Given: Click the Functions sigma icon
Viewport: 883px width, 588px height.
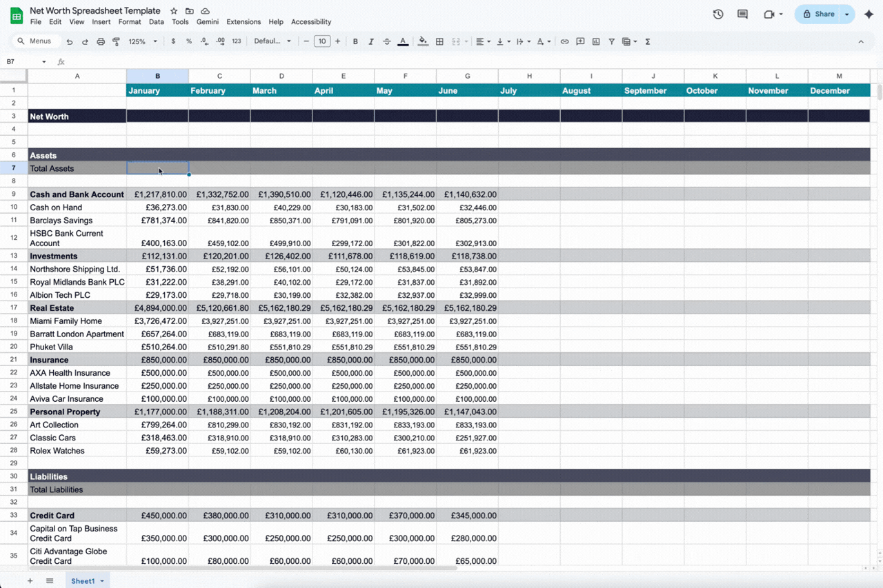Looking at the screenshot, I should [648, 41].
